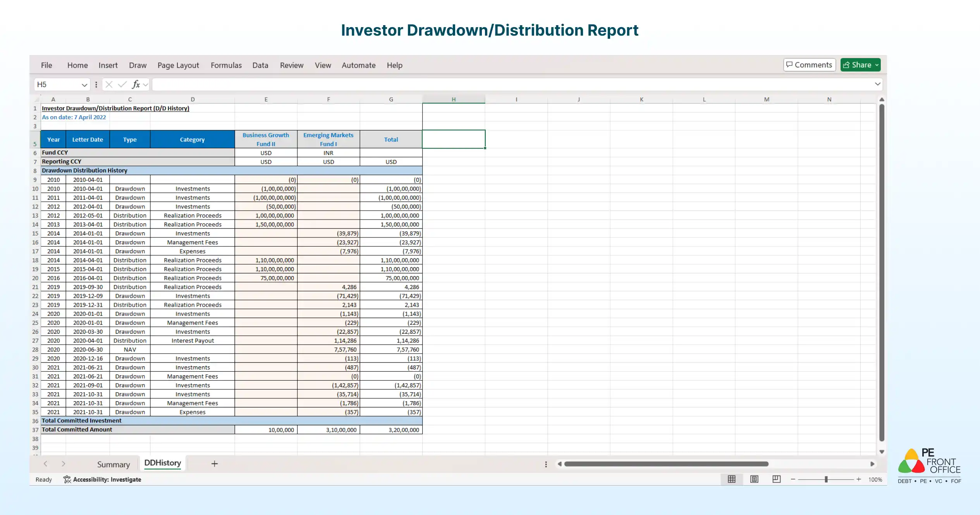Open the Name Box dropdown
The width and height of the screenshot is (980, 515).
[85, 84]
